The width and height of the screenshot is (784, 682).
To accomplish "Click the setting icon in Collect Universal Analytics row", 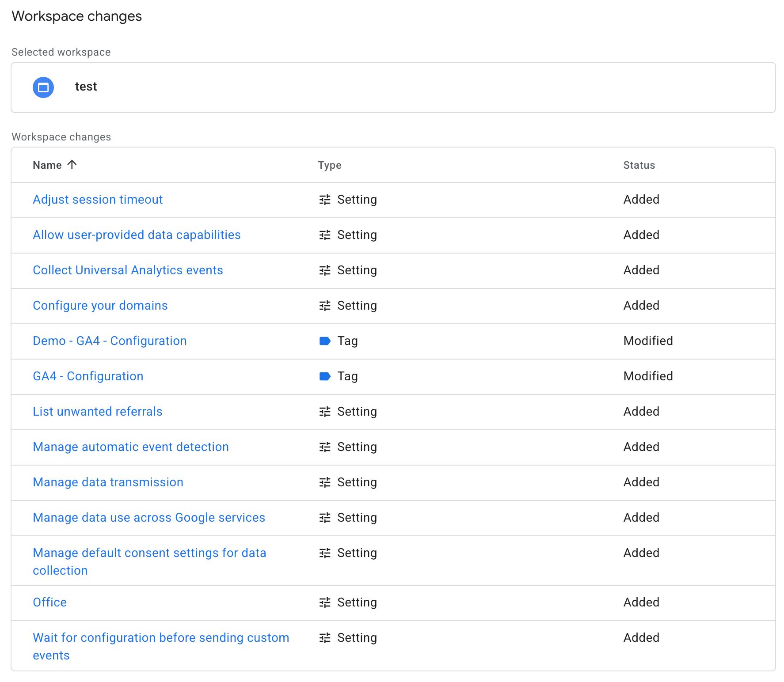I will tap(325, 270).
